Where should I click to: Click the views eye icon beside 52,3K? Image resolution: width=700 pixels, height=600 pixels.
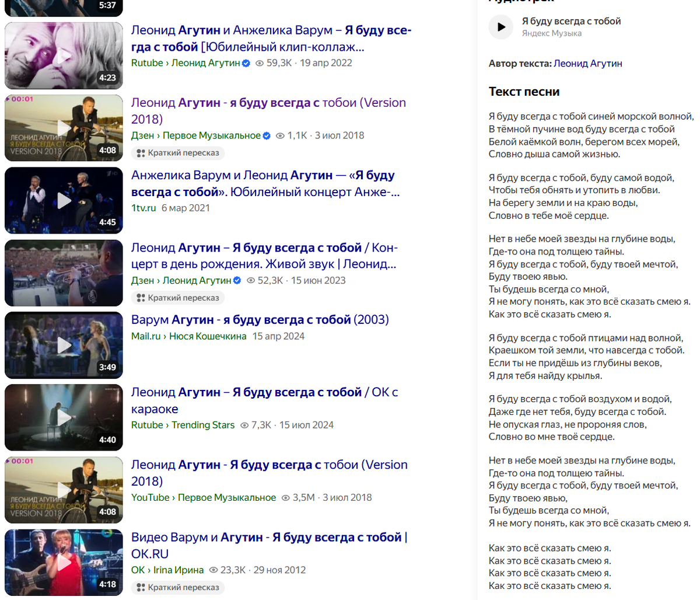coord(251,280)
